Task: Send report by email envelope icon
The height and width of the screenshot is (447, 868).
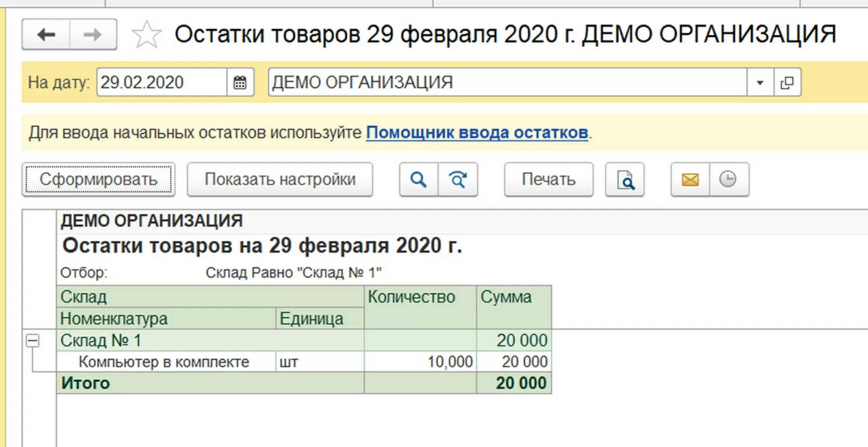Action: [690, 180]
